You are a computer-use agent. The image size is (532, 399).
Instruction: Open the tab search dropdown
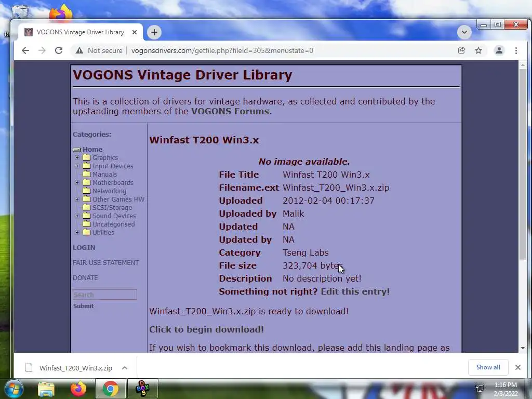coord(464,32)
